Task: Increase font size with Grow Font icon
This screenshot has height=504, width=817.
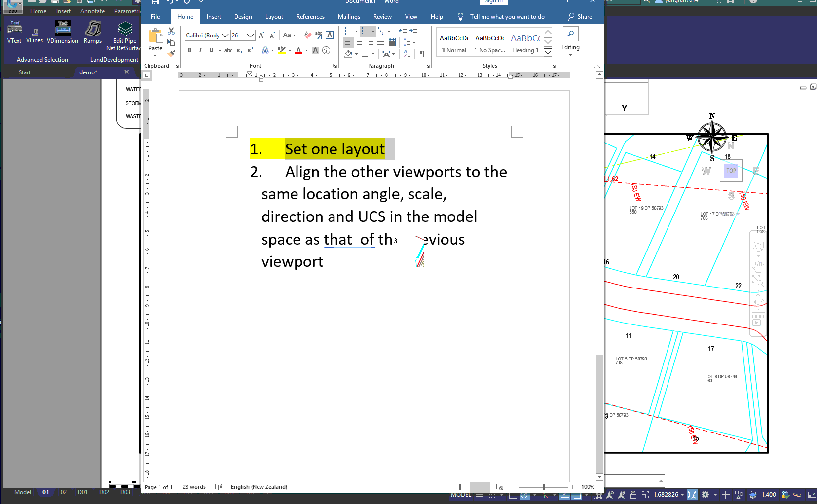Action: 261,35
